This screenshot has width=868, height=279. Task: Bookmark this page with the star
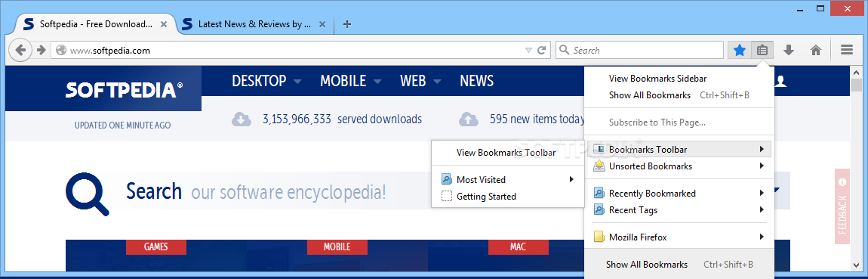(x=740, y=50)
